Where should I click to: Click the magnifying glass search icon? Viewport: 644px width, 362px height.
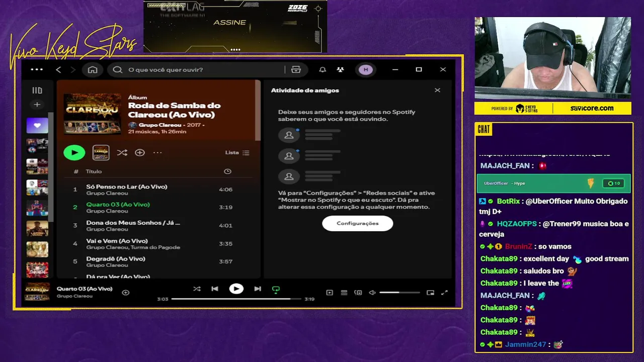[x=118, y=70]
